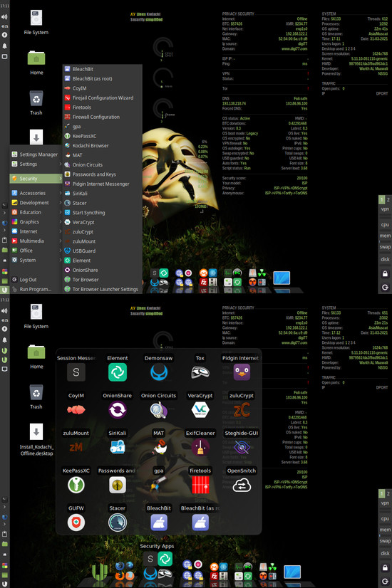Screen dimensions: 392x588
Task: Expand the Graphics submenu
Action: [36, 221]
